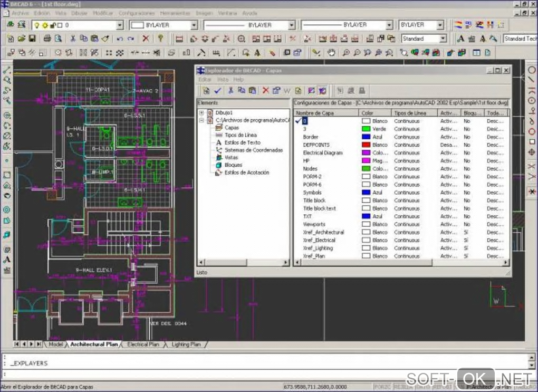The image size is (538, 392).
Task: Click the checkmark icon in Explorer toolbar
Action: pos(217,91)
